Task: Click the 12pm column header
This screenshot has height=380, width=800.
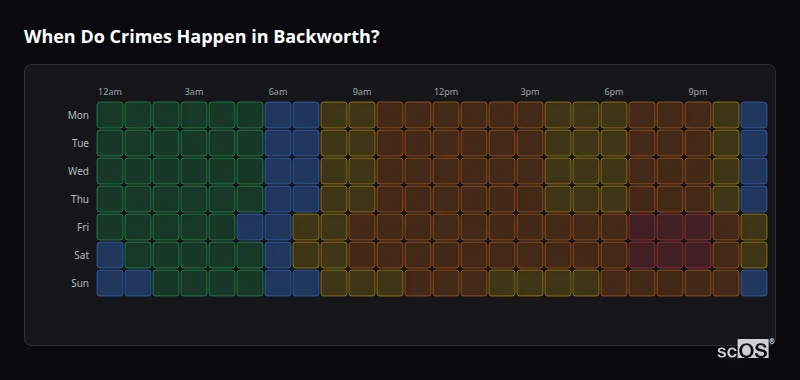Action: (446, 92)
